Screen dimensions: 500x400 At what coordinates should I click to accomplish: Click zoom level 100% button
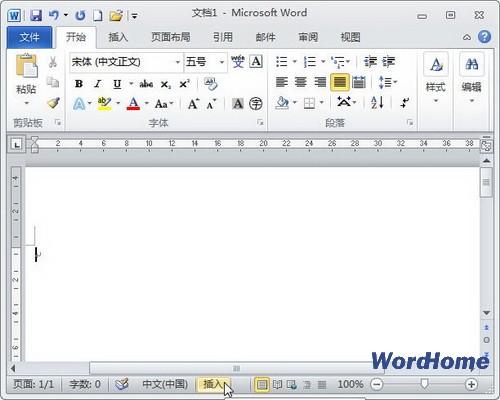coord(350,384)
